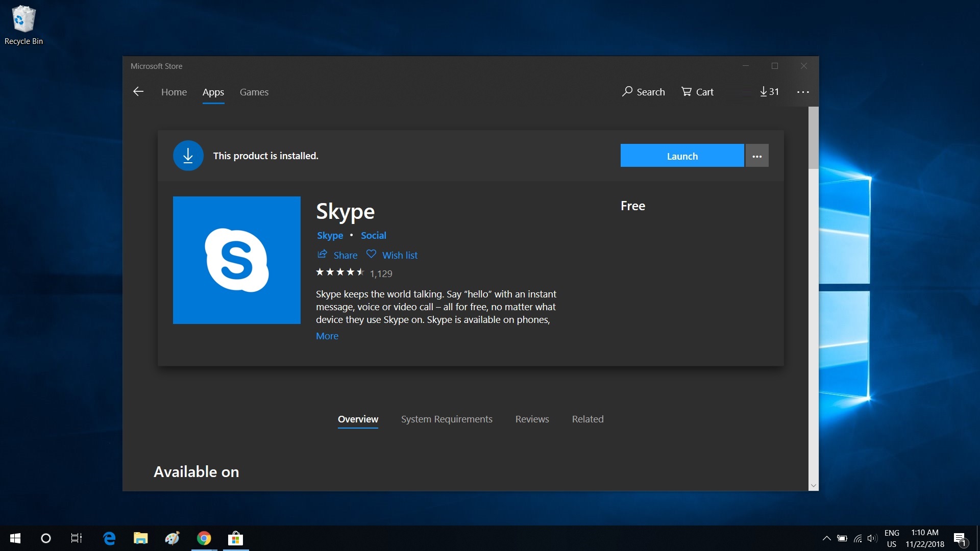Switch to the Reviews tab
The image size is (980, 551).
(x=532, y=419)
